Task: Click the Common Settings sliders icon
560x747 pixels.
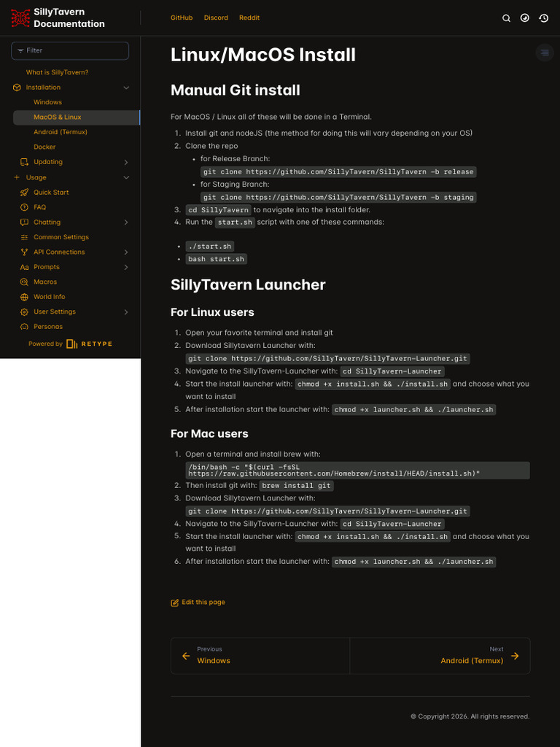Action: click(24, 237)
